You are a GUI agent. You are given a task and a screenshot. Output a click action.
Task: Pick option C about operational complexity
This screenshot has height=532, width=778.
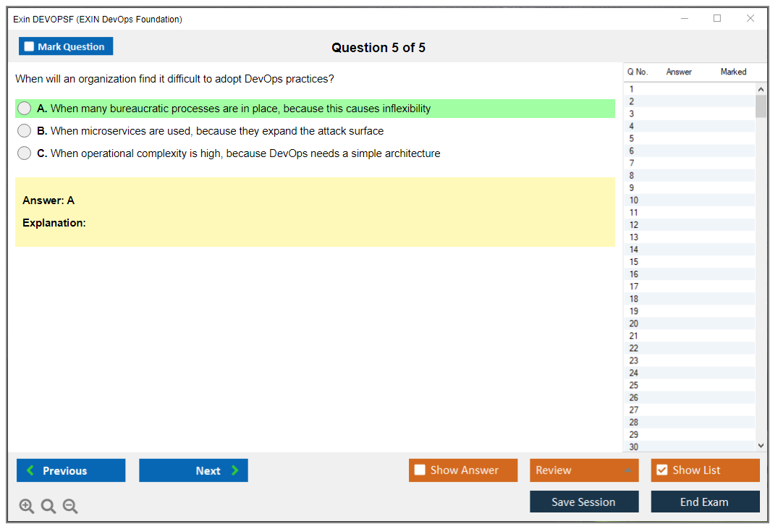tap(25, 153)
